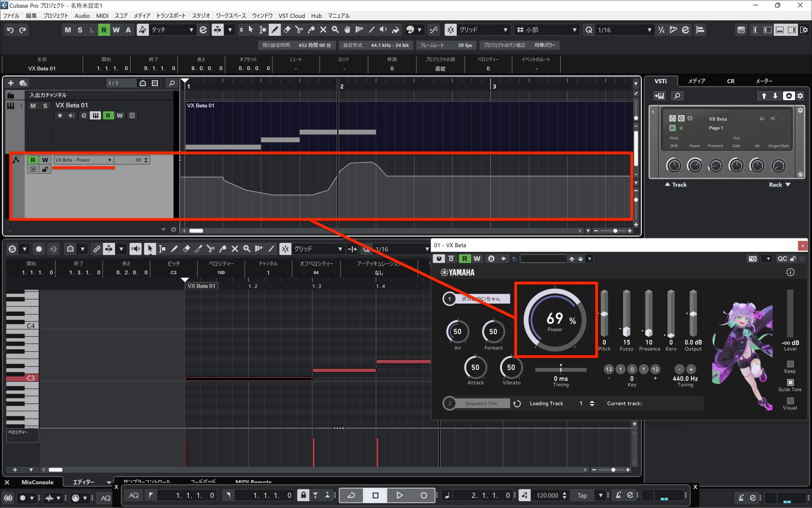Screen dimensions: 812x508
Task: Select the Scissors split tool in main toolbar
Action: click(299, 30)
